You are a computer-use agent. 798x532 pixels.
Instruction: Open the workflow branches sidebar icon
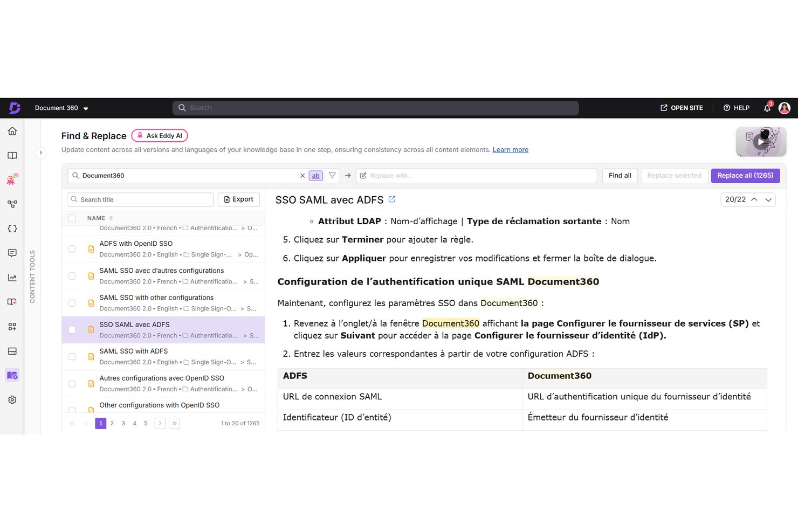coord(12,204)
